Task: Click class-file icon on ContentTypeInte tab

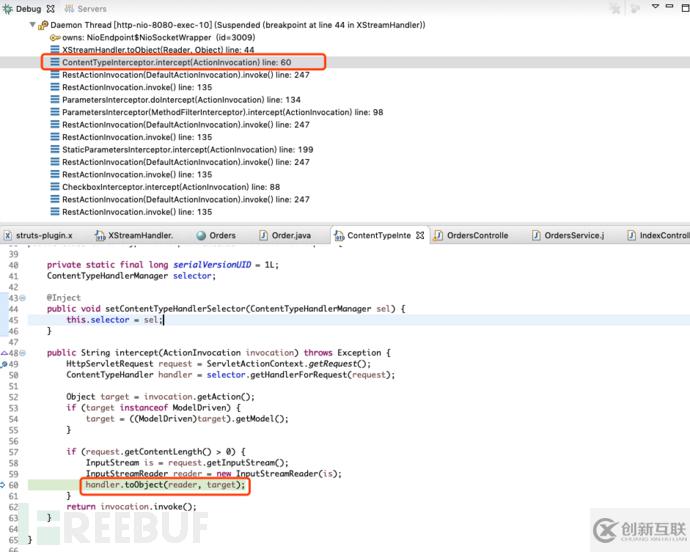Action: (339, 236)
